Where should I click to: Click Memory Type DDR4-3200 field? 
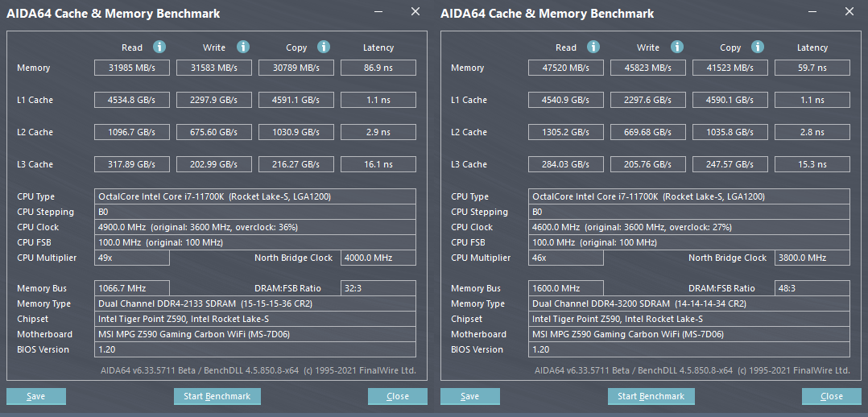tap(689, 303)
